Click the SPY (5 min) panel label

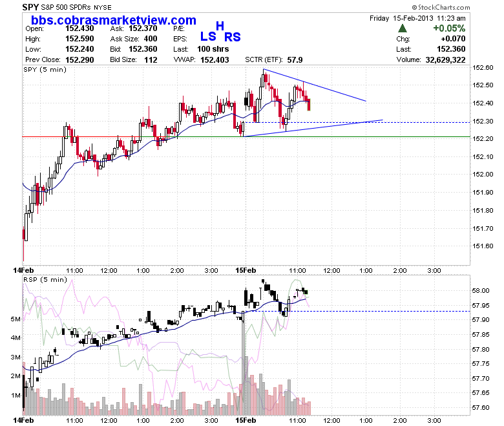(45, 69)
